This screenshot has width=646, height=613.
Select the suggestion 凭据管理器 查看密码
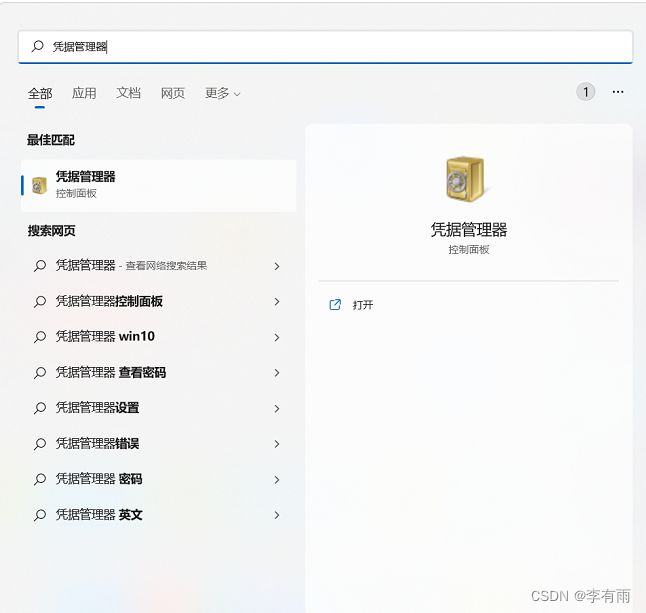(x=159, y=372)
